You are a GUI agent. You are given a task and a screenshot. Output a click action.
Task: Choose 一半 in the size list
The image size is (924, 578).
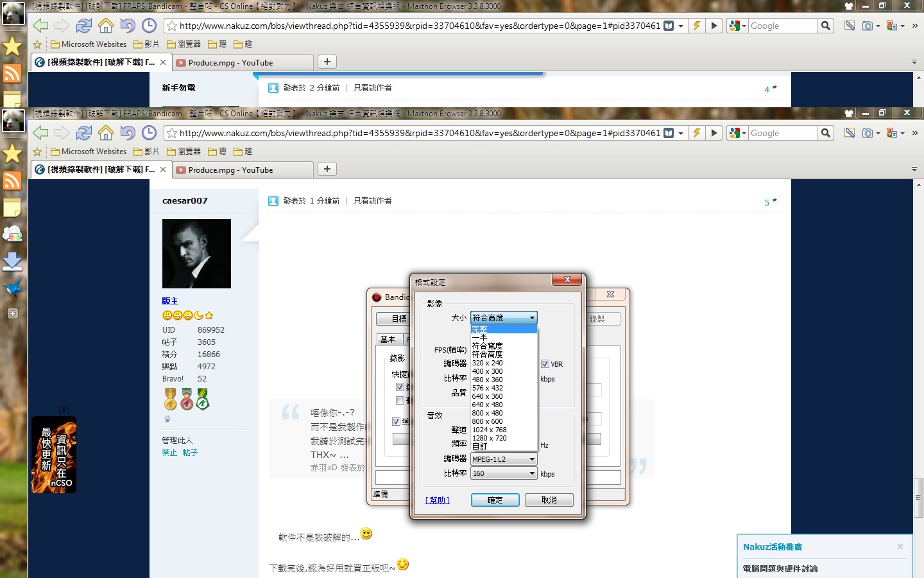tap(504, 337)
